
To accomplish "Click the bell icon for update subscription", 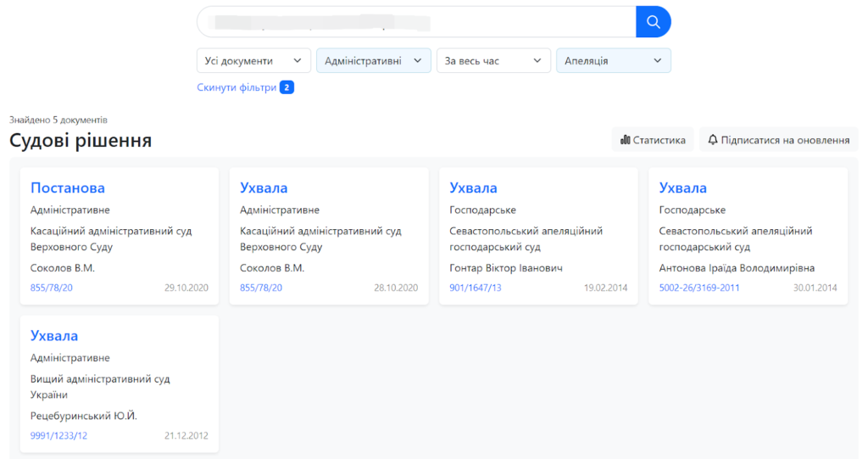I will [x=713, y=140].
